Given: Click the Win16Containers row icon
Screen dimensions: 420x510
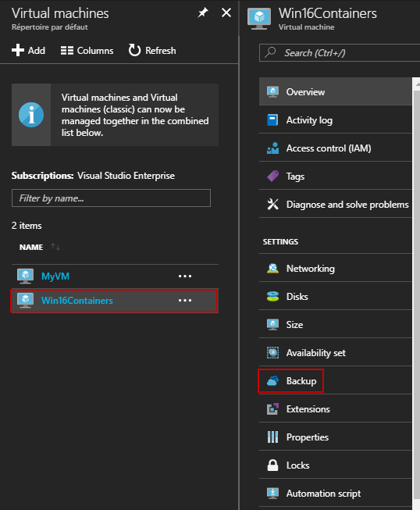Looking at the screenshot, I should pyautogui.click(x=25, y=300).
